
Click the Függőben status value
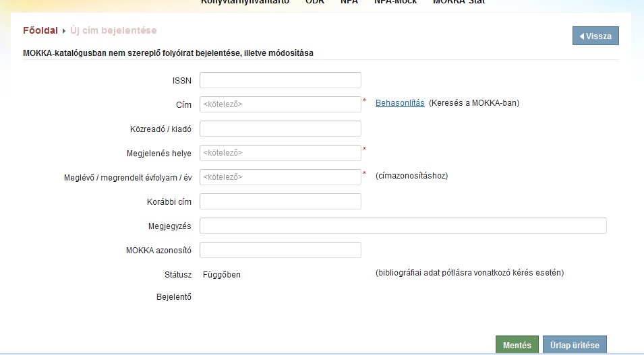[222, 275]
